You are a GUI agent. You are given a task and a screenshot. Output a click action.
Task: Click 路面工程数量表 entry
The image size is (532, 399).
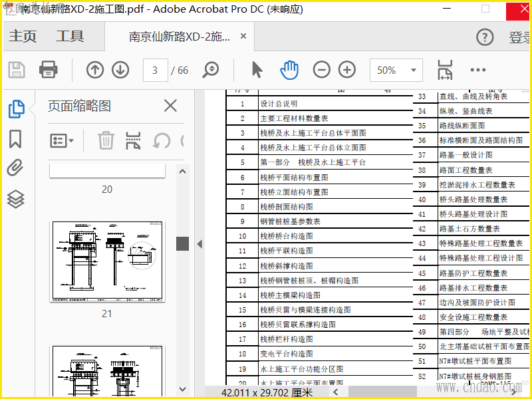(x=466, y=170)
